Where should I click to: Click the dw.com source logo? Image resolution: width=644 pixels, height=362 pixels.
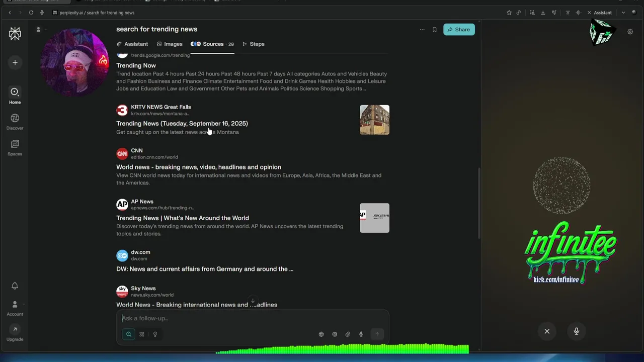[122, 256]
